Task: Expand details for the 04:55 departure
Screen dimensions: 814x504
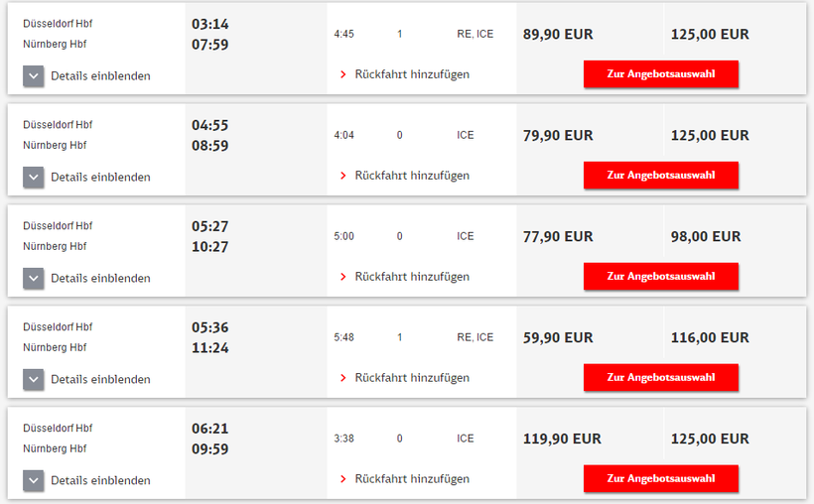Action: tap(34, 177)
